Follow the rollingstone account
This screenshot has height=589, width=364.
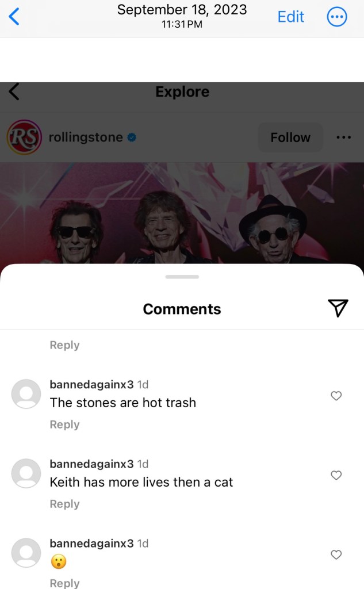pyautogui.click(x=290, y=137)
